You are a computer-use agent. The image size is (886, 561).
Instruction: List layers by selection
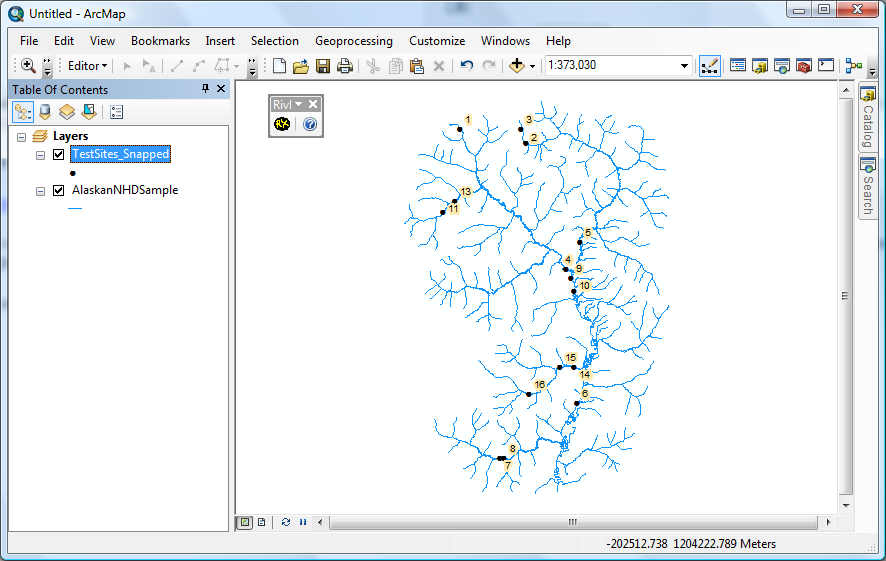[89, 112]
